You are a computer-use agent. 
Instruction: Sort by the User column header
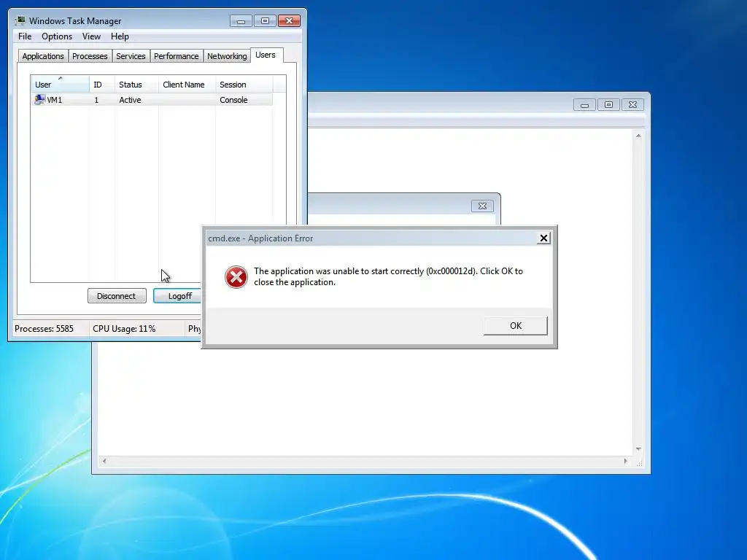pyautogui.click(x=60, y=85)
